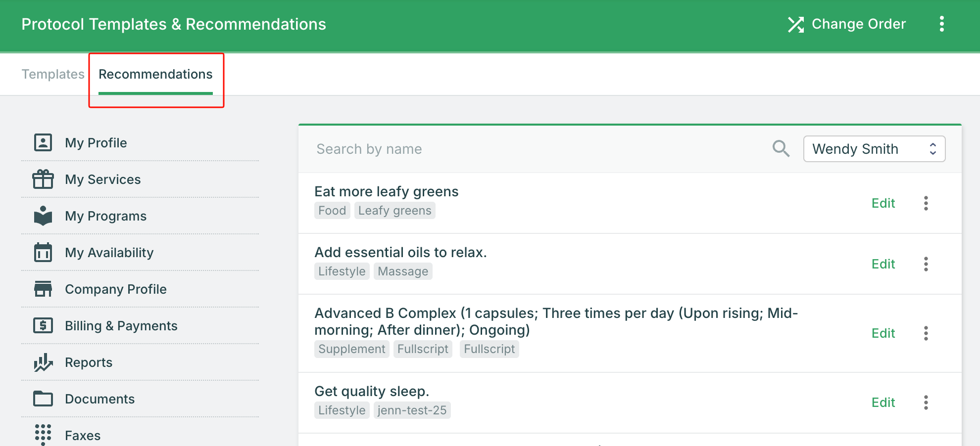Click the My Profile person icon
Screen dimensions: 980x446
43,142
